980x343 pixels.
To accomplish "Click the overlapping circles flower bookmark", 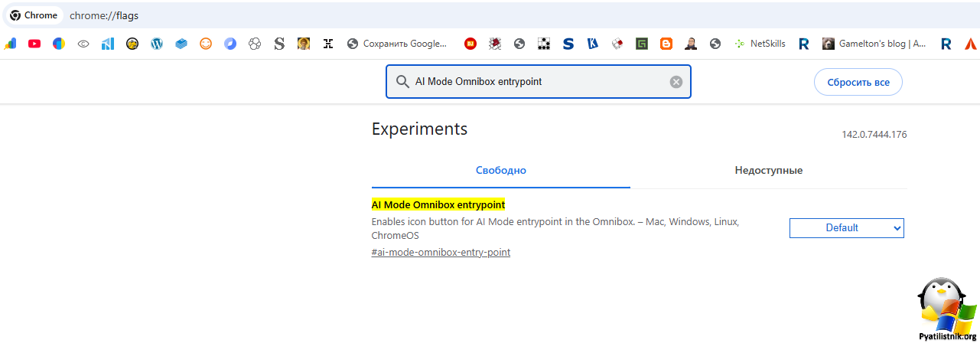I will [255, 44].
